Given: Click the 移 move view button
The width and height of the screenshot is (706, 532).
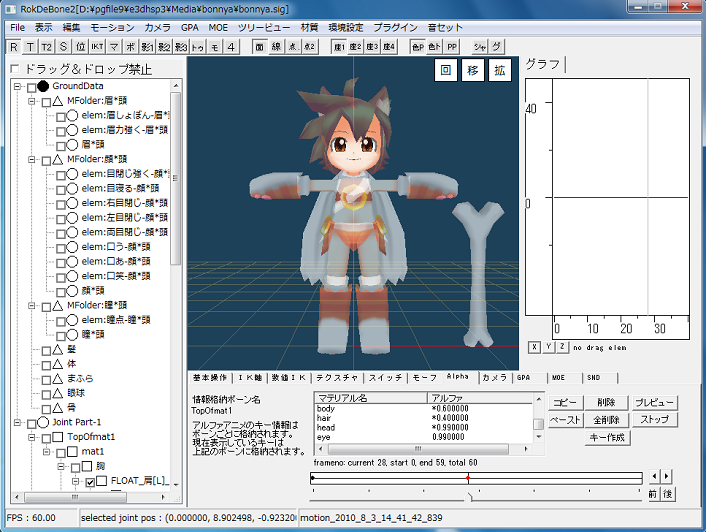Looking at the screenshot, I should 473,70.
